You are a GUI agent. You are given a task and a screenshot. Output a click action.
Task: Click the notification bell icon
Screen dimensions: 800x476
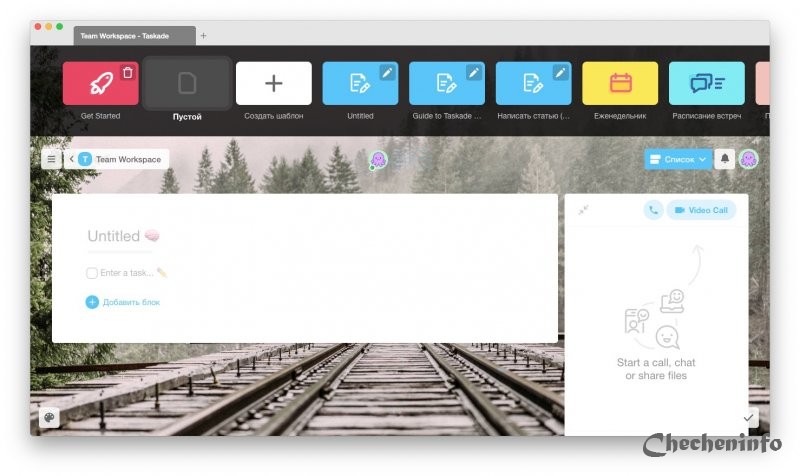click(724, 159)
